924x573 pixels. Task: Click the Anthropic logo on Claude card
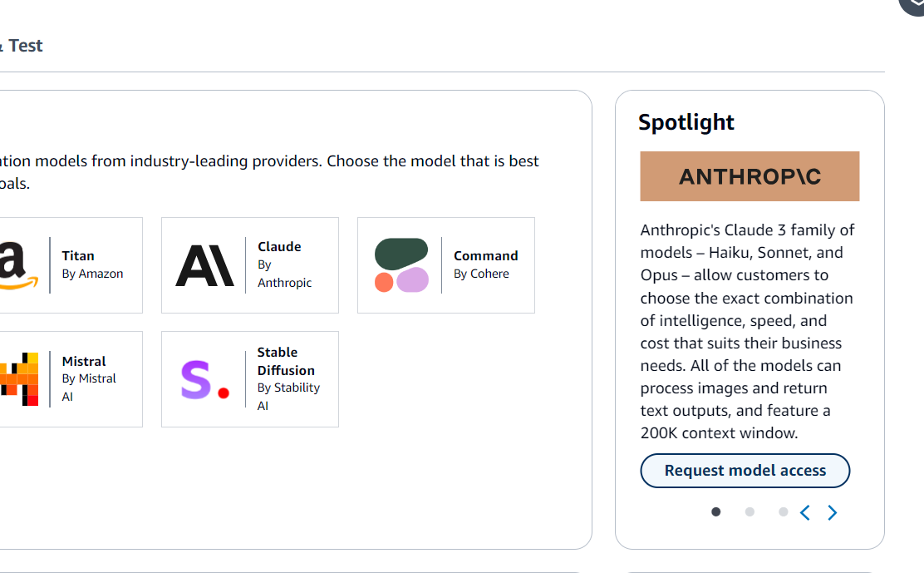[204, 265]
